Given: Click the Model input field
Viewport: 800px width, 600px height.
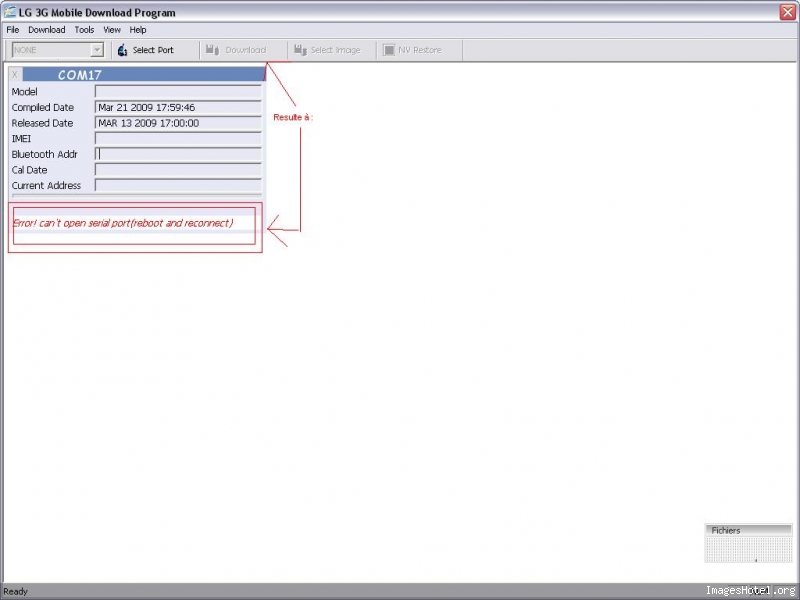Looking at the screenshot, I should [178, 92].
